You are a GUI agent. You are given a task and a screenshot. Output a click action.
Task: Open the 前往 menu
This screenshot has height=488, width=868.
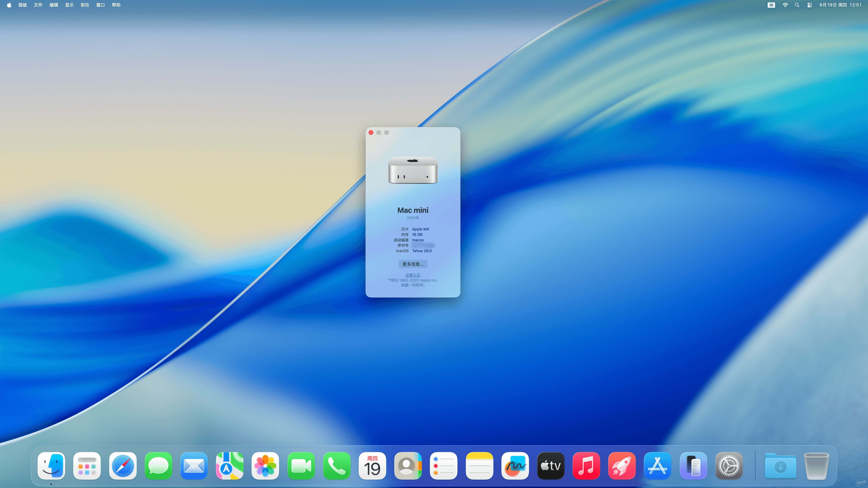tap(85, 5)
